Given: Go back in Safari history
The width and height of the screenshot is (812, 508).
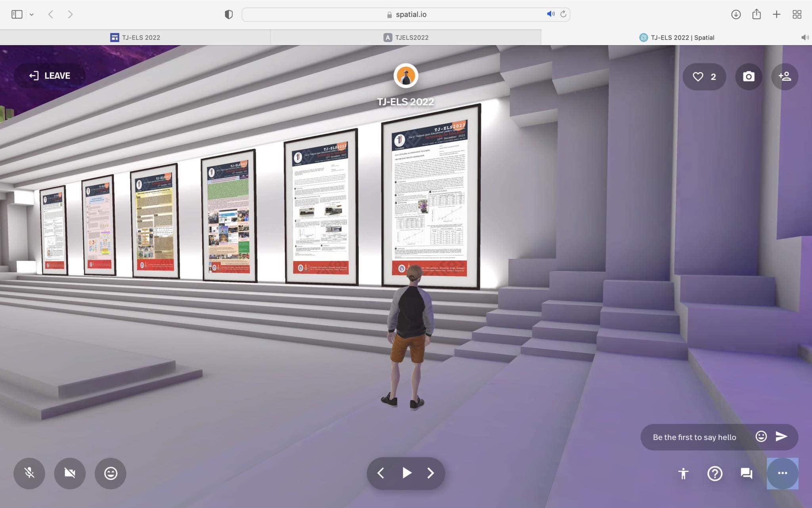Looking at the screenshot, I should coord(50,14).
